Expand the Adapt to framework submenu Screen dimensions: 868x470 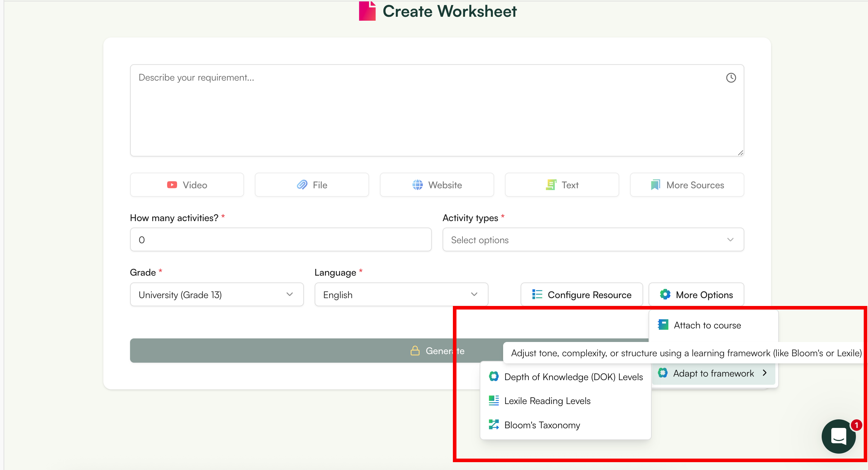[713, 373]
